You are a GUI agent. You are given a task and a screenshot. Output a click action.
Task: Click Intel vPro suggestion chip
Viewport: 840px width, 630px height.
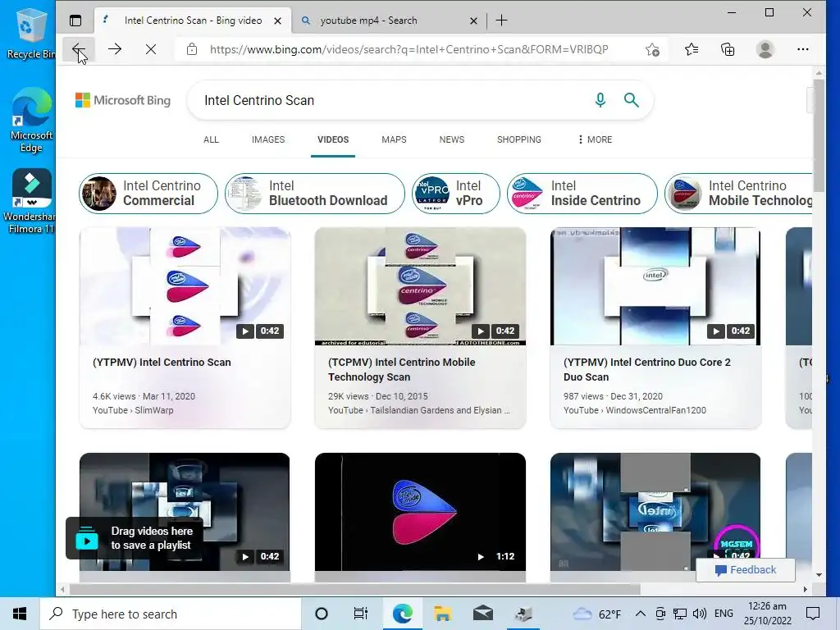[x=456, y=194]
